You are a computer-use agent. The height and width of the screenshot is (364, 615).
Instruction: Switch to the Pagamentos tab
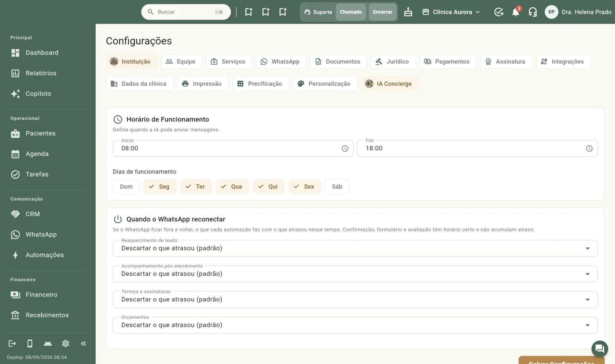(x=448, y=61)
